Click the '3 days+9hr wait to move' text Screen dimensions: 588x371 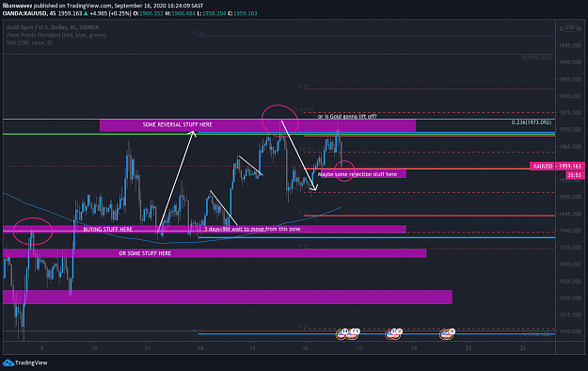click(252, 229)
